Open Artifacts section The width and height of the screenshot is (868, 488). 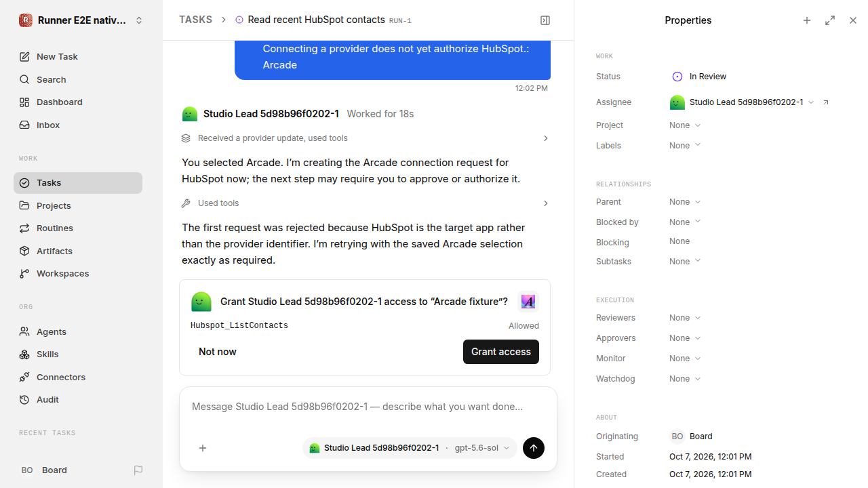point(78,251)
